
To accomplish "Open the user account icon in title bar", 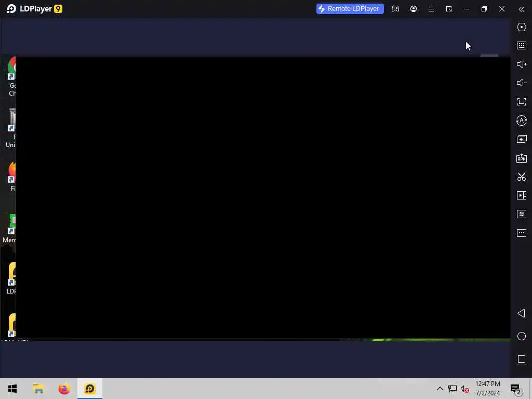I will [x=413, y=9].
